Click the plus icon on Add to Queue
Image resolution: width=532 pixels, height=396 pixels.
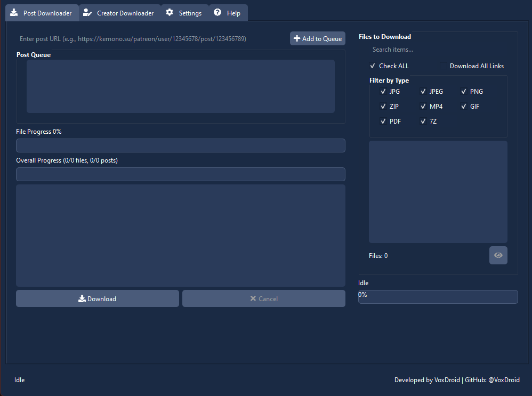tap(297, 38)
